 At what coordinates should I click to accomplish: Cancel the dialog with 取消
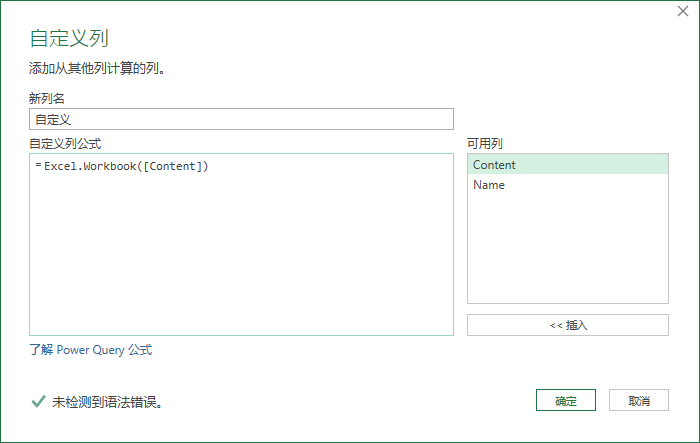[x=639, y=400]
